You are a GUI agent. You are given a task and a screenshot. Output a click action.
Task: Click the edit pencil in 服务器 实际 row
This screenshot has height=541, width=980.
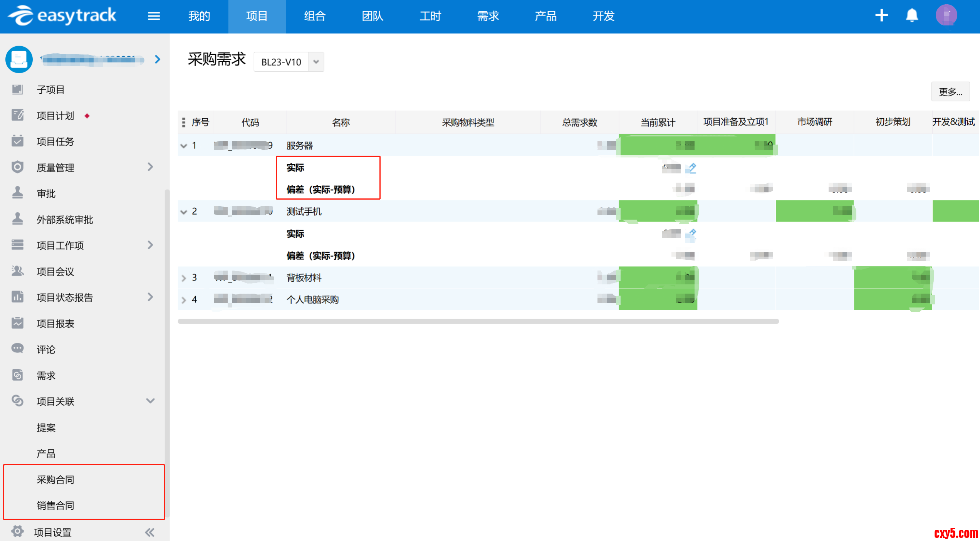click(691, 168)
